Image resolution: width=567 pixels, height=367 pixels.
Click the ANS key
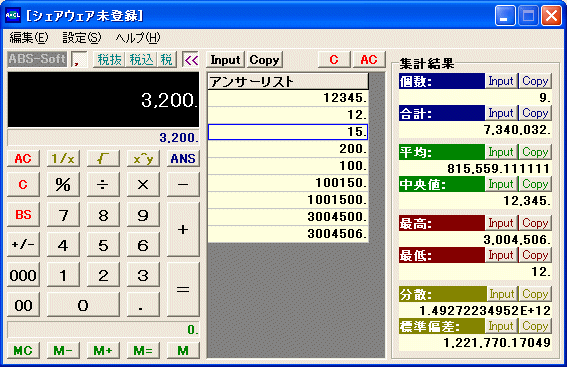183,159
